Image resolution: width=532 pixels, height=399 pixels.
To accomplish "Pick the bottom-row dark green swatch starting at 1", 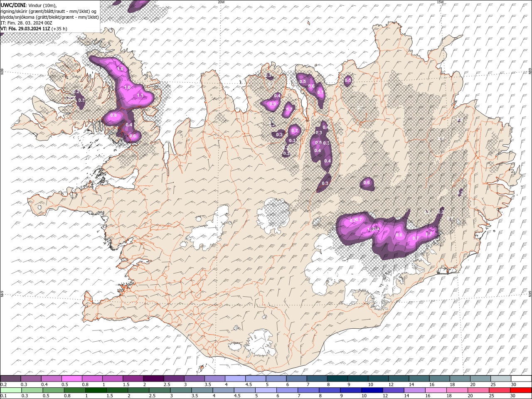I will 96,390.
